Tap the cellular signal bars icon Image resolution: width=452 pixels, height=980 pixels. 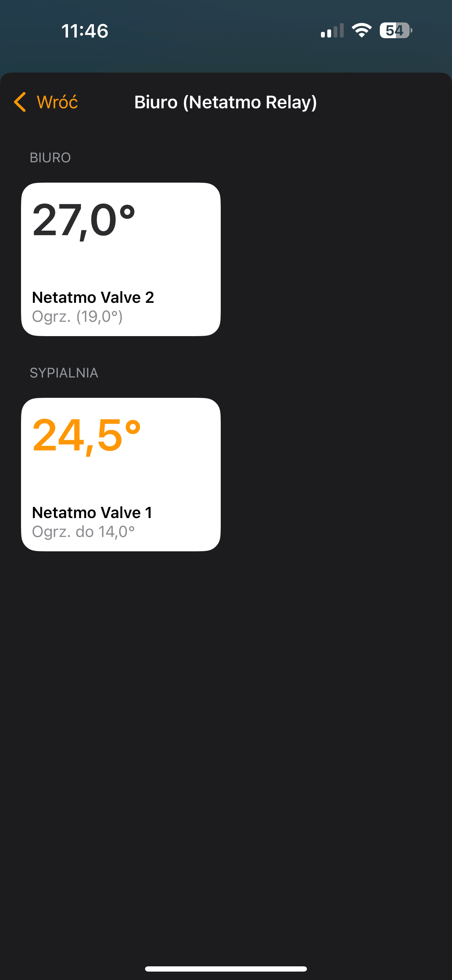pos(332,30)
